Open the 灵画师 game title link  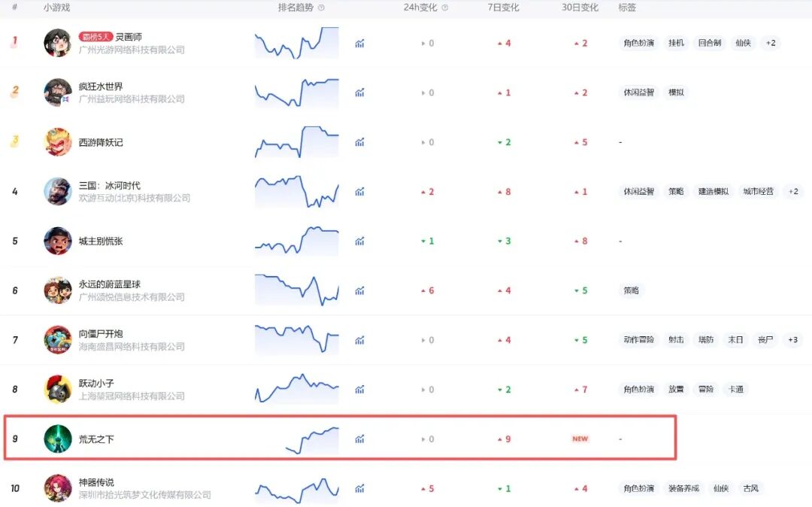[129, 37]
